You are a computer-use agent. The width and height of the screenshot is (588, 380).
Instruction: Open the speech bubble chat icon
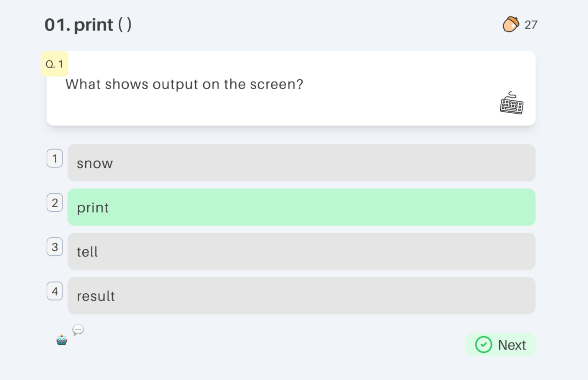[78, 329]
